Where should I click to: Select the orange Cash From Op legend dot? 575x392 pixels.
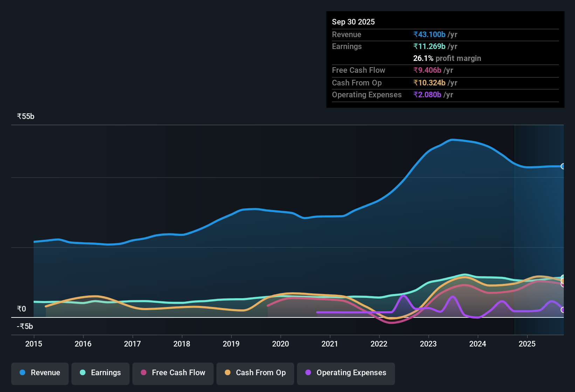click(x=228, y=373)
